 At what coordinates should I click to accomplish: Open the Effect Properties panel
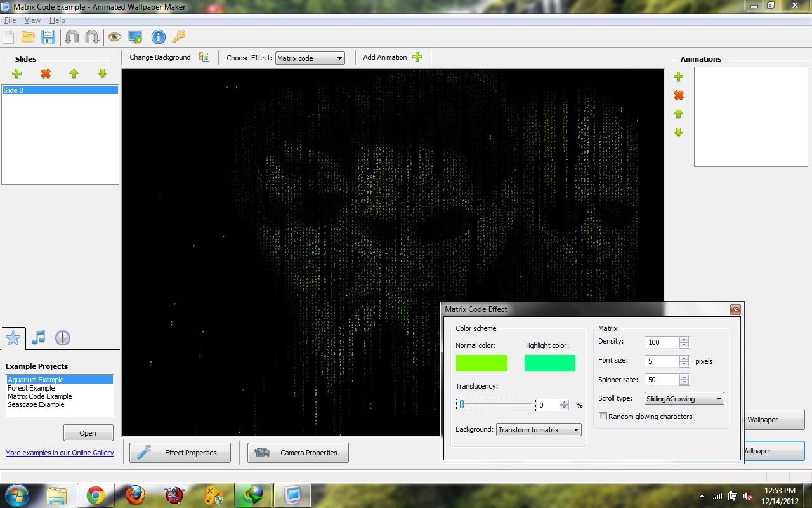click(180, 452)
